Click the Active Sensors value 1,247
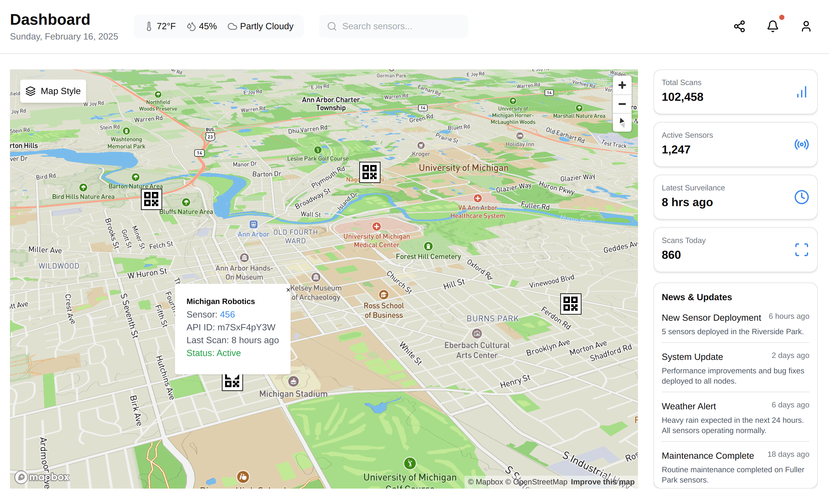 pos(676,149)
